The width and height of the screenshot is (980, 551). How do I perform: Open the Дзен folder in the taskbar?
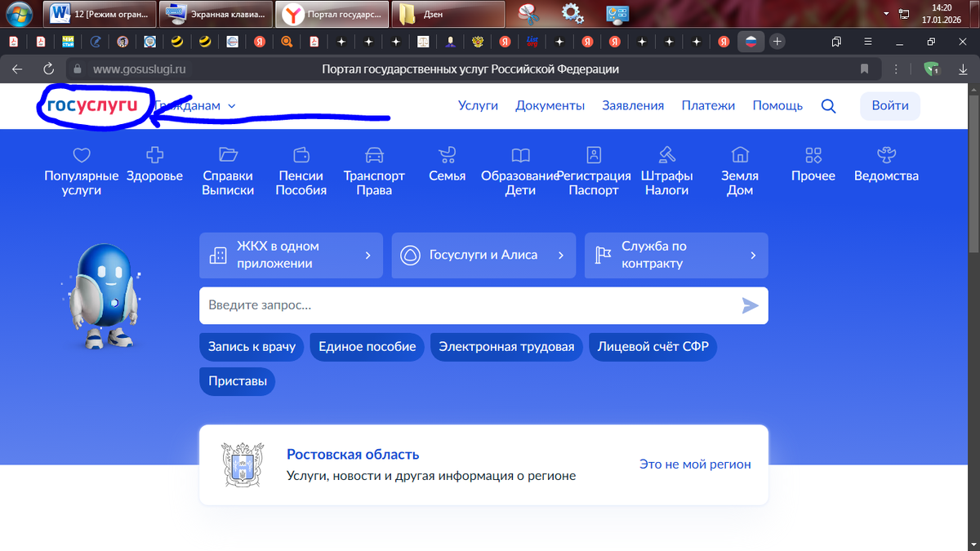pyautogui.click(x=447, y=14)
